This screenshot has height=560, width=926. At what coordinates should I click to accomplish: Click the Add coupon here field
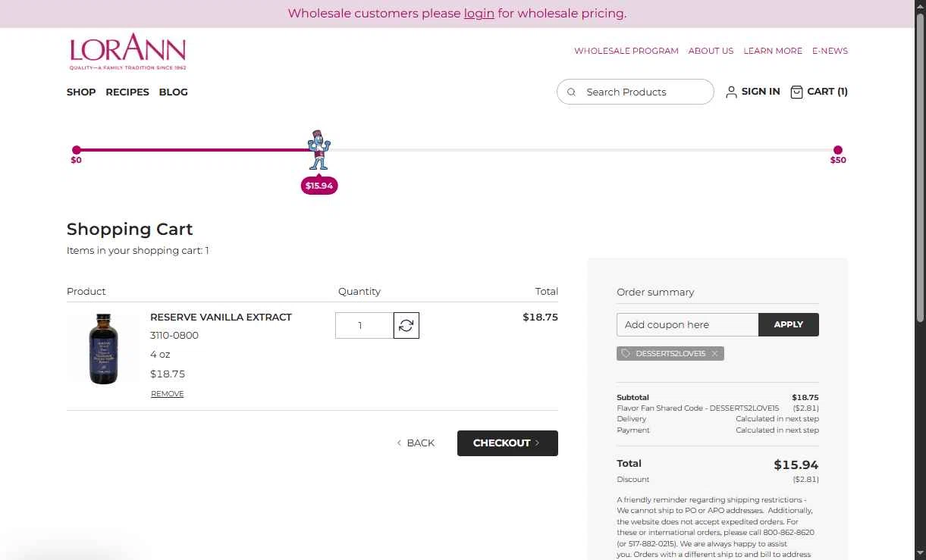point(687,324)
